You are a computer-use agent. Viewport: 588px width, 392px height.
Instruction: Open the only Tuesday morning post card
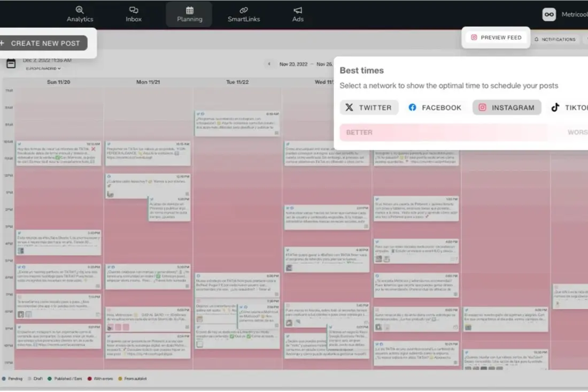coord(237,124)
